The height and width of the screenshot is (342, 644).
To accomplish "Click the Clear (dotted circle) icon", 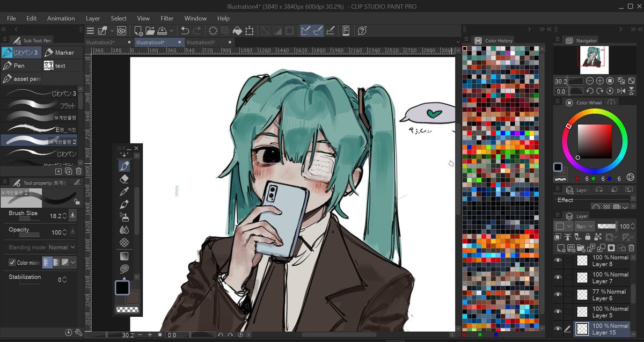I will click(213, 31).
